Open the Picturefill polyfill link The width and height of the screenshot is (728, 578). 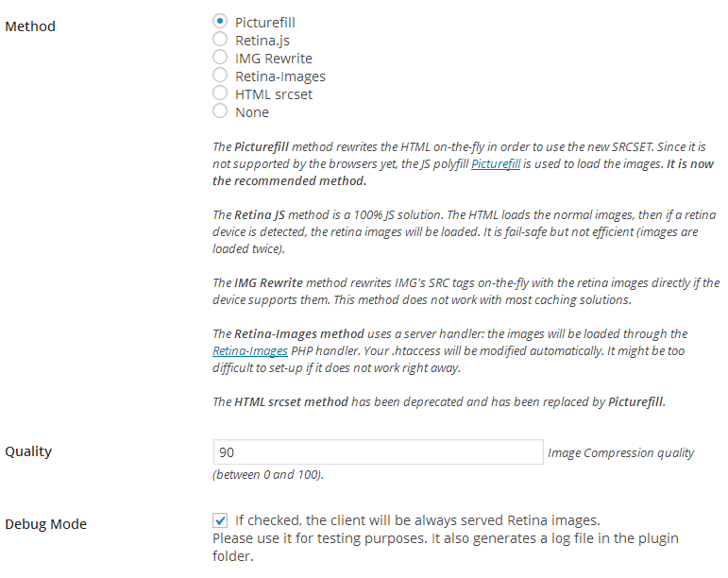(x=496, y=164)
